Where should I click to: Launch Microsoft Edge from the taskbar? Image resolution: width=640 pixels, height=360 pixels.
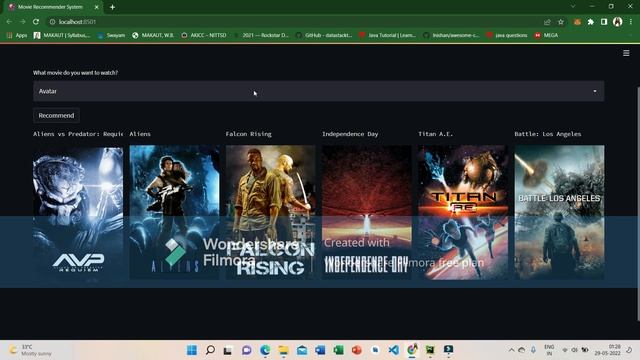point(265,350)
